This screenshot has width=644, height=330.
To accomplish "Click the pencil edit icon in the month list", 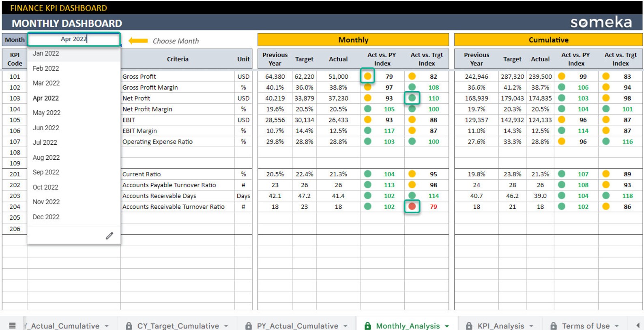I will [x=109, y=236].
